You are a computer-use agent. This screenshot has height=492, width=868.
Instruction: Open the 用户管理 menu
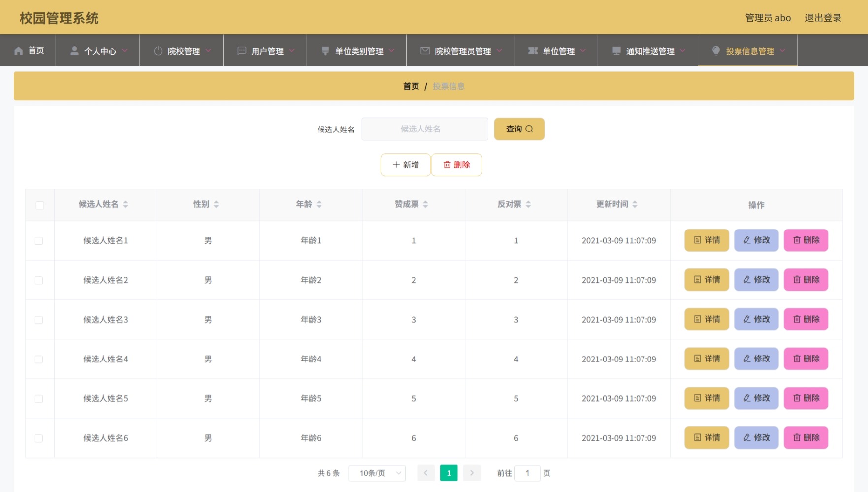pyautogui.click(x=265, y=50)
